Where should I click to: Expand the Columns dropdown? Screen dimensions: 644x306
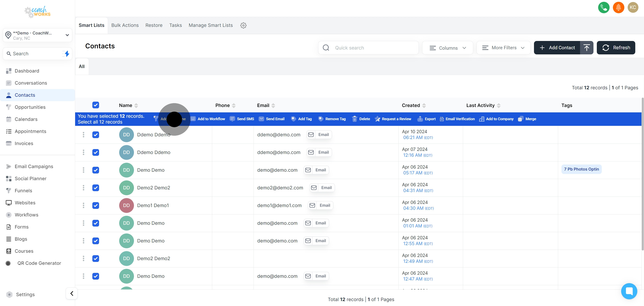[447, 48]
